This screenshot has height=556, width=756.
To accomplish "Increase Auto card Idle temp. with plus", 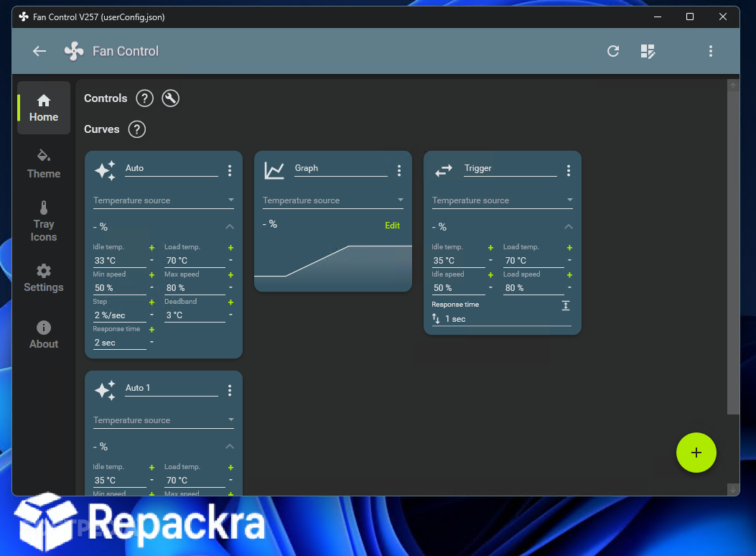I will click(152, 247).
